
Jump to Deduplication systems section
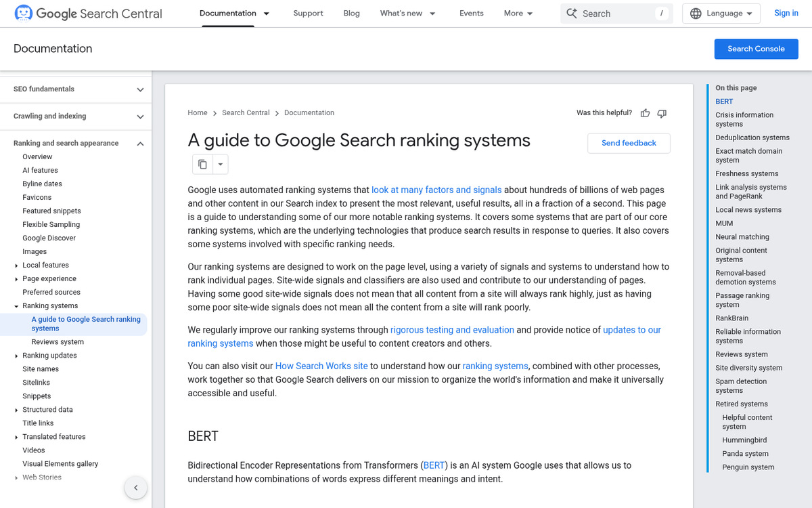coord(752,137)
